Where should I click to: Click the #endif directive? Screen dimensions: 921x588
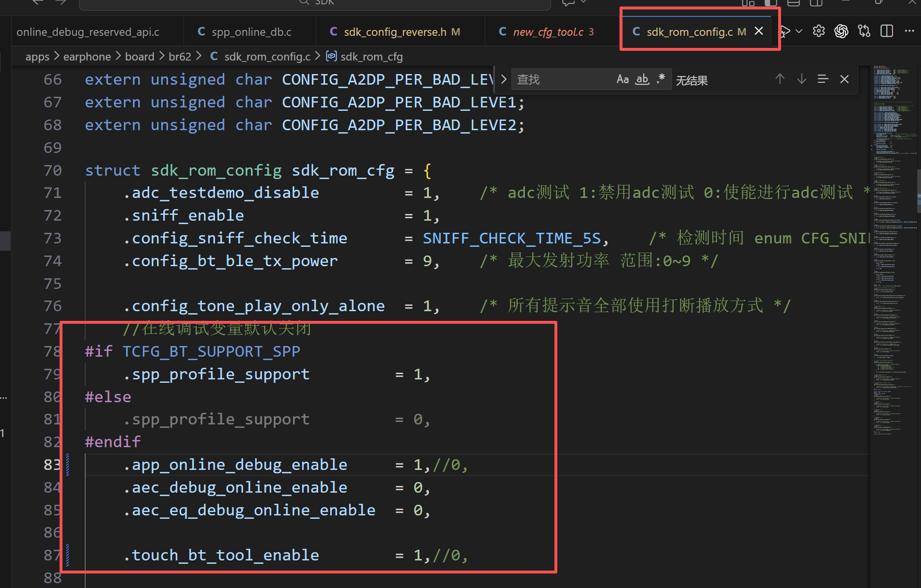(x=112, y=442)
